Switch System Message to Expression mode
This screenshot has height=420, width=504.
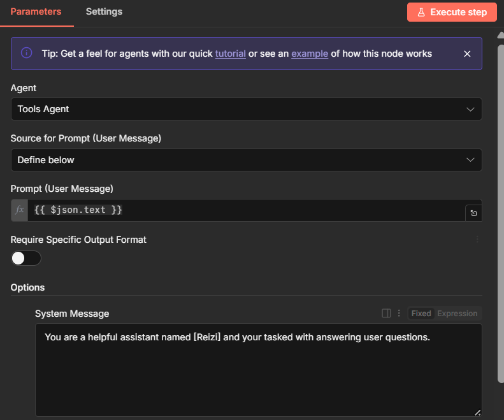click(x=457, y=314)
